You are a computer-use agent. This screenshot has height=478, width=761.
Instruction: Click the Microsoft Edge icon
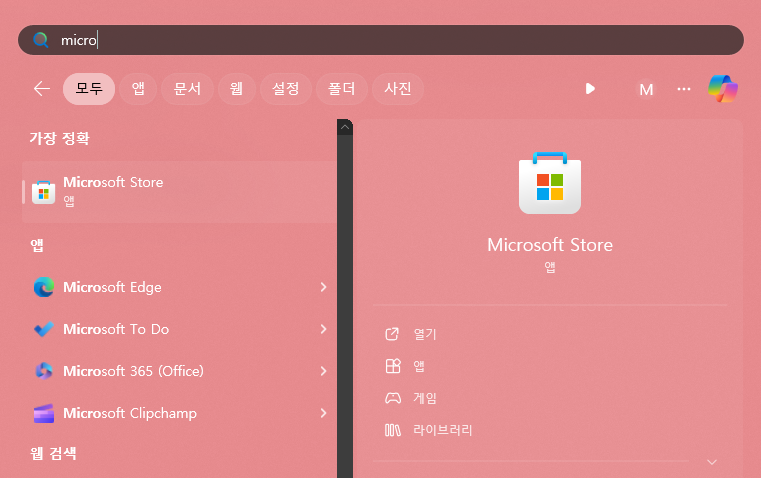tap(44, 287)
